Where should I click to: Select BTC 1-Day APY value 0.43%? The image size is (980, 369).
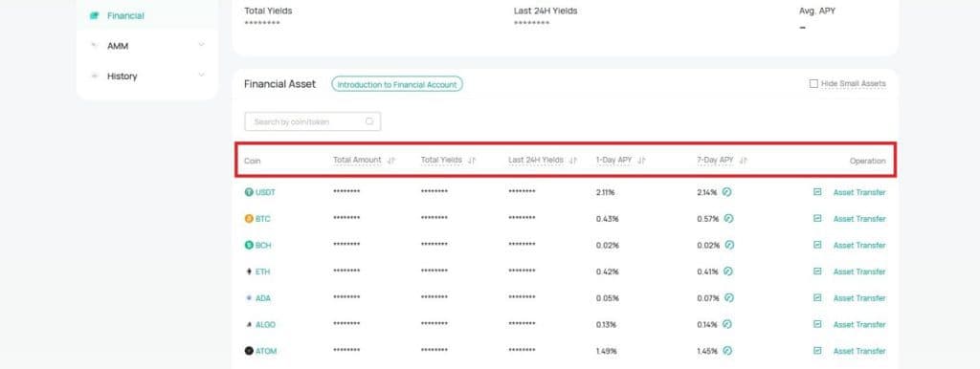tap(608, 219)
